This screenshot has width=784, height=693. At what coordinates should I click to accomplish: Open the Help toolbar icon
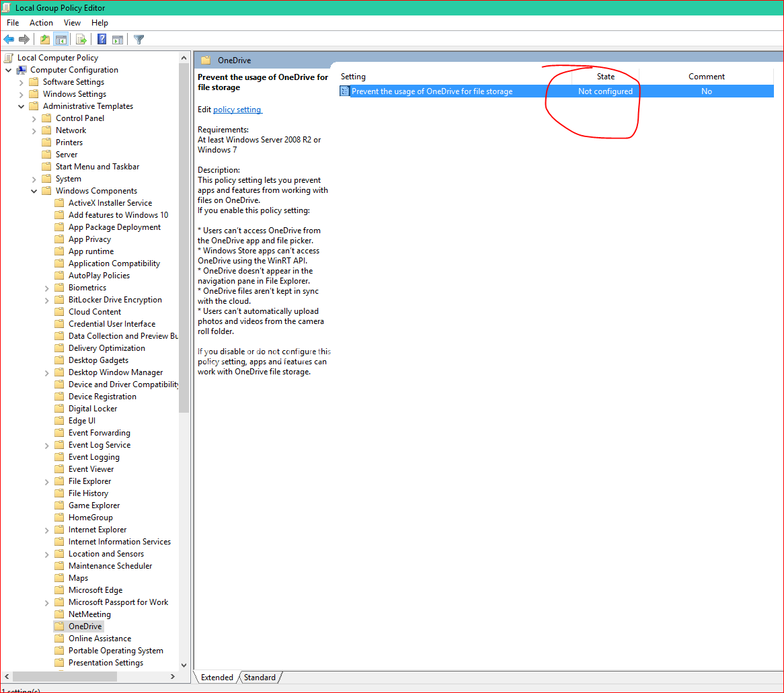tap(102, 40)
